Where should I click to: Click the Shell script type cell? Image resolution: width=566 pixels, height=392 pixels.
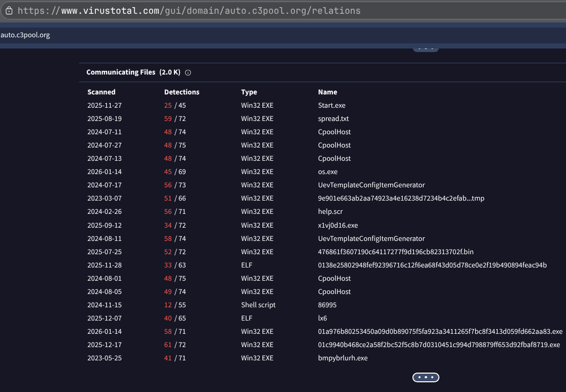coord(258,305)
